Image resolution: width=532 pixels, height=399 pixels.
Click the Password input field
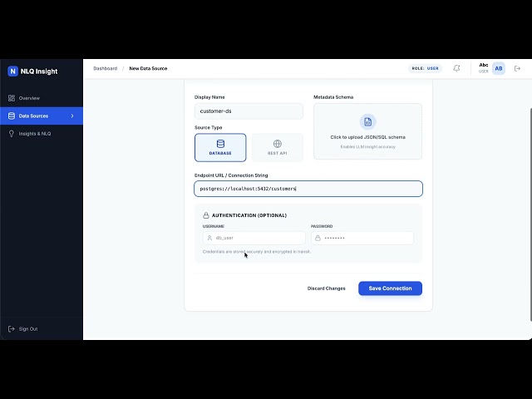click(362, 238)
